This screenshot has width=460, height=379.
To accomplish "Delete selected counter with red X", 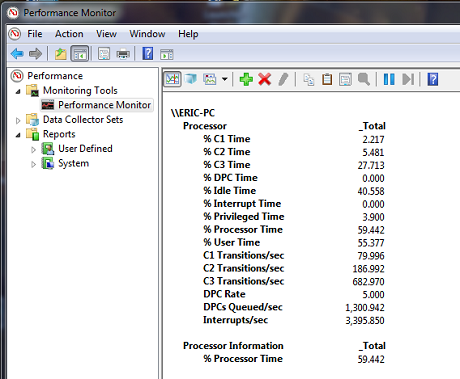I will pyautogui.click(x=265, y=79).
